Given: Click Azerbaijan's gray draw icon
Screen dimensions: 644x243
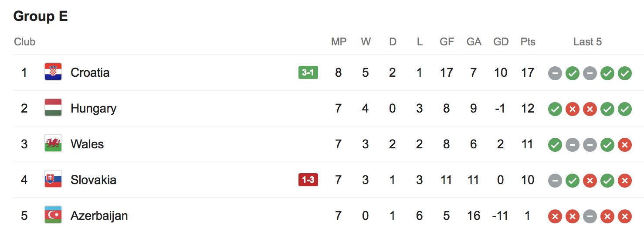Looking at the screenshot, I should 590,216.
